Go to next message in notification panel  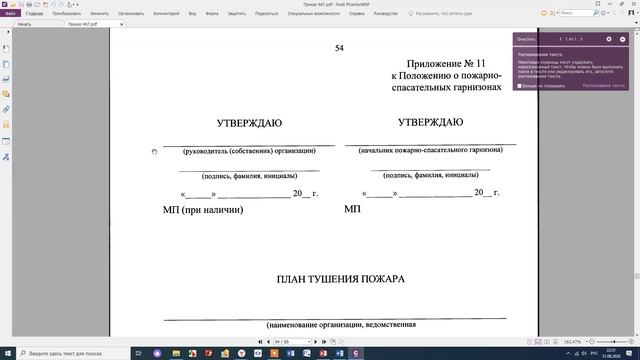coord(581,39)
